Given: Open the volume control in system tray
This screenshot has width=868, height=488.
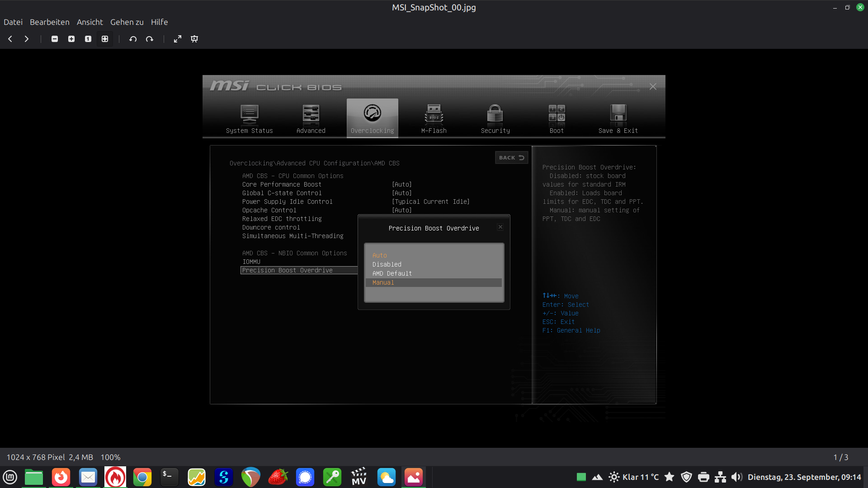Looking at the screenshot, I should pos(736,477).
